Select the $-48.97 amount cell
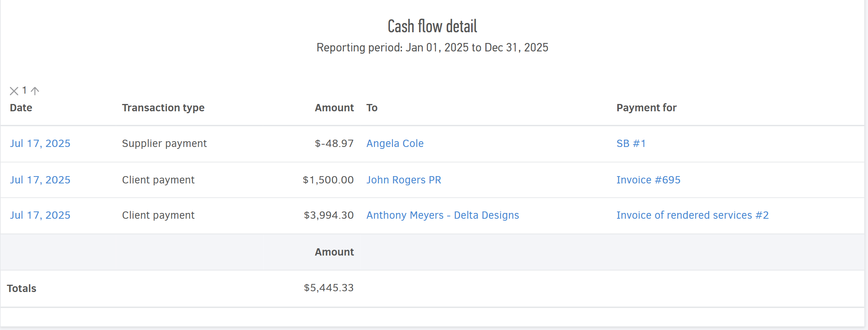Viewport: 868px width, 330px height. 334,144
